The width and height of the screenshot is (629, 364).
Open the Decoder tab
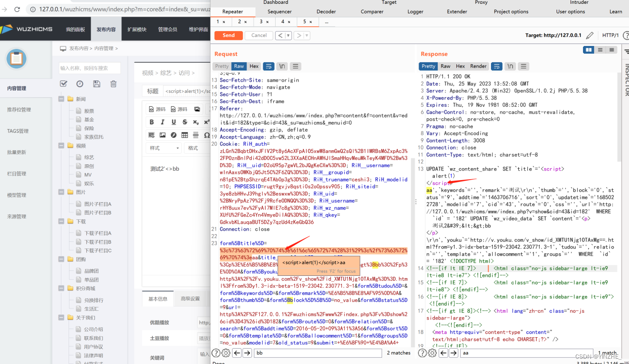(x=326, y=11)
